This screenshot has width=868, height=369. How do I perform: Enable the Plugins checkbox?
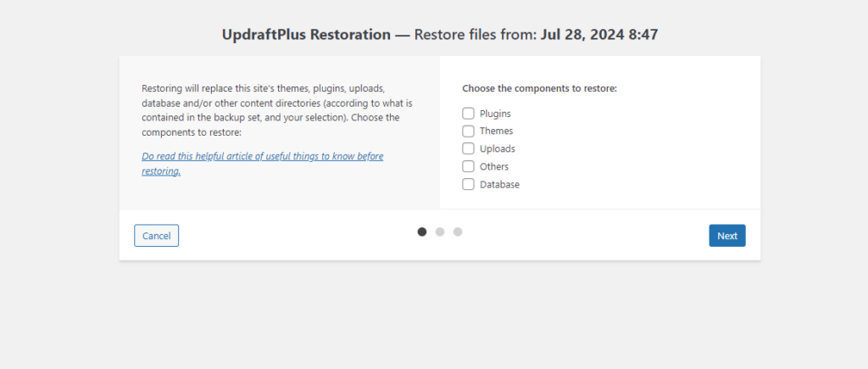(468, 113)
